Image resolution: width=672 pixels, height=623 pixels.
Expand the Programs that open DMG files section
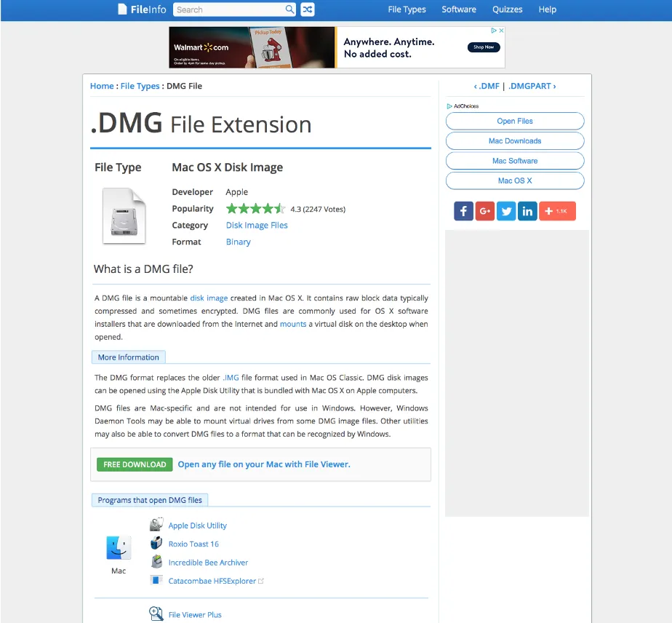pyautogui.click(x=149, y=499)
